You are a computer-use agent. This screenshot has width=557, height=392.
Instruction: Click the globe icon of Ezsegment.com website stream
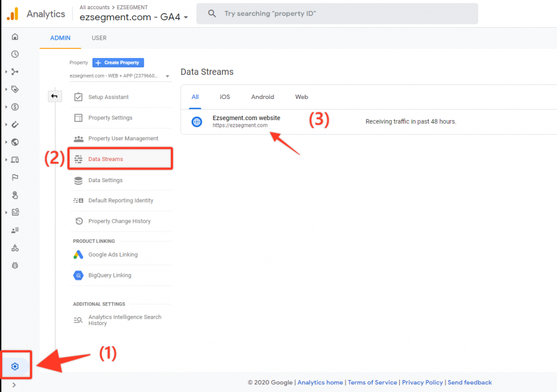pyautogui.click(x=197, y=122)
